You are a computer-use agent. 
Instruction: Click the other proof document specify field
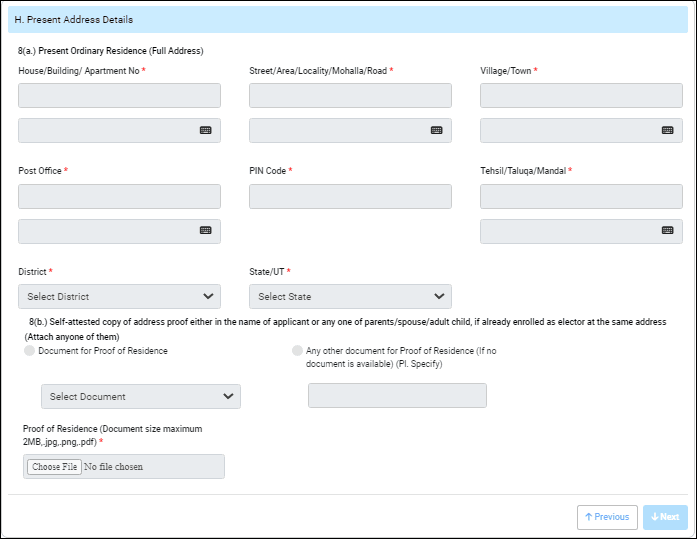[x=397, y=396]
